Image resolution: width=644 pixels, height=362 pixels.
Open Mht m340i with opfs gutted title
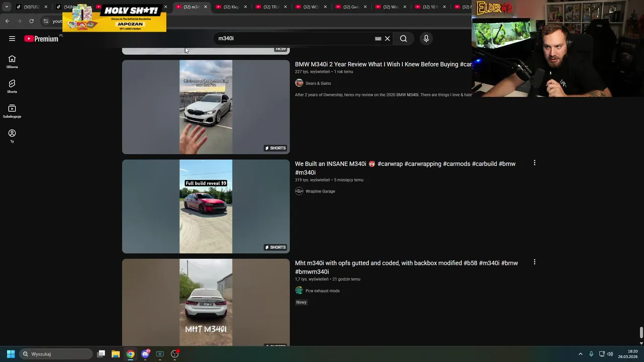click(x=406, y=267)
